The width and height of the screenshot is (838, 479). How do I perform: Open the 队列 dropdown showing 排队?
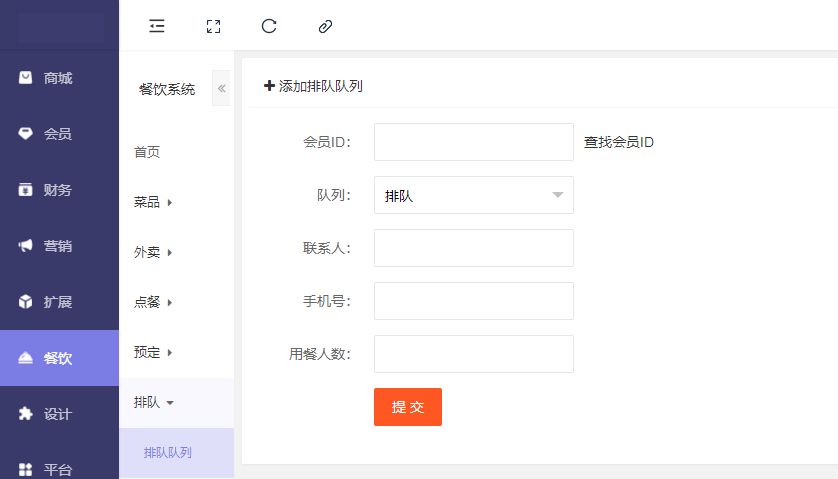tap(473, 196)
